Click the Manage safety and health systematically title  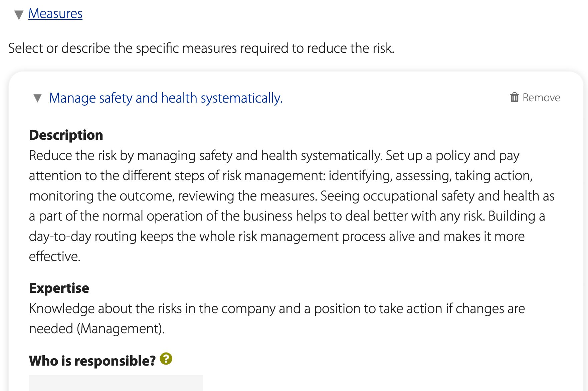point(166,98)
